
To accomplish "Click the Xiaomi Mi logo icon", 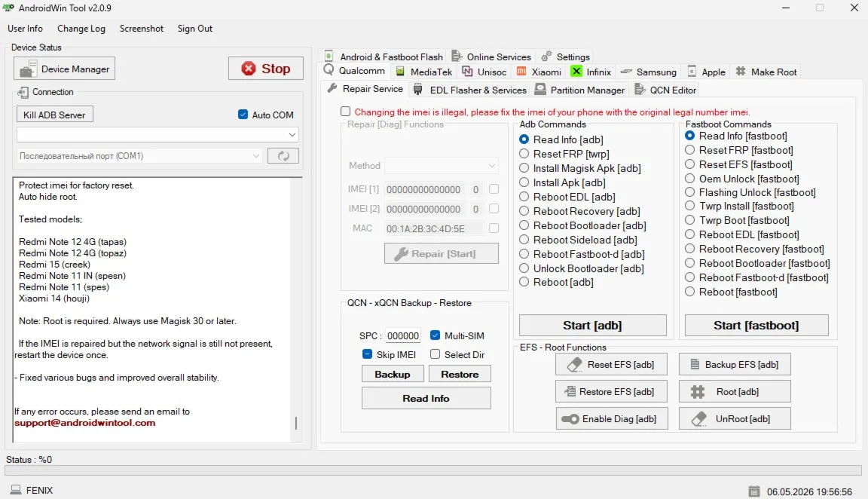I will [521, 72].
